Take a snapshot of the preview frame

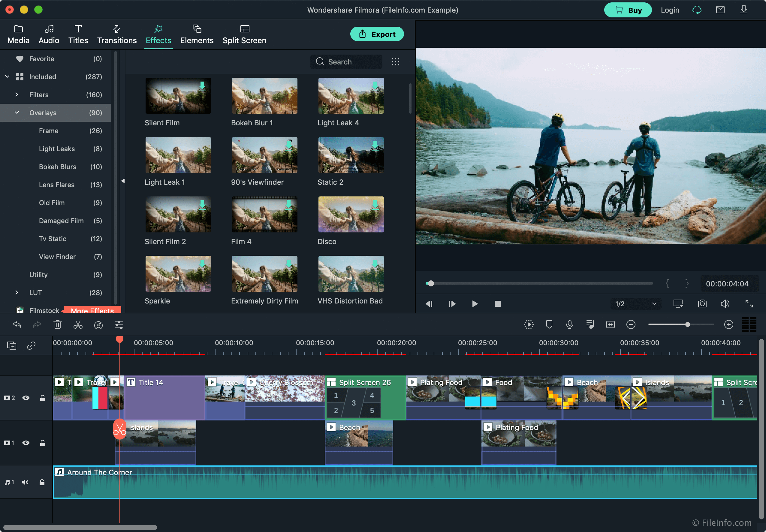click(702, 304)
